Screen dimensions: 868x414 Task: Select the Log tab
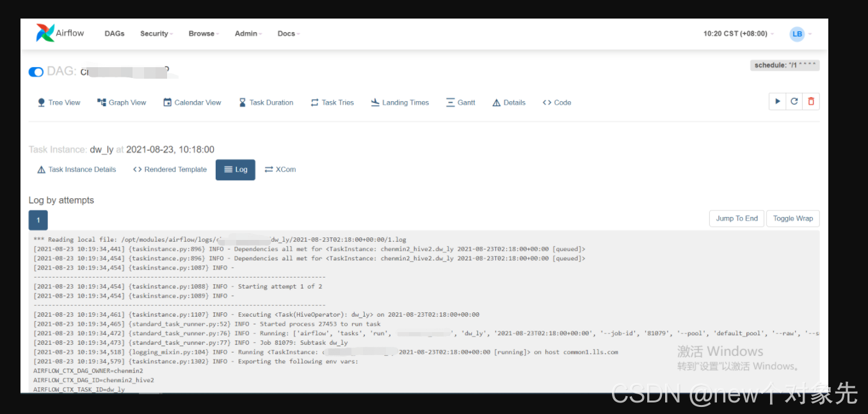236,170
